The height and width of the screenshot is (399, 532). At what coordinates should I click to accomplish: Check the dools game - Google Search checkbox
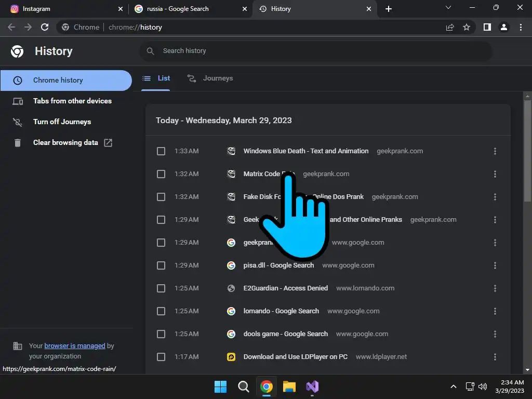pyautogui.click(x=161, y=334)
